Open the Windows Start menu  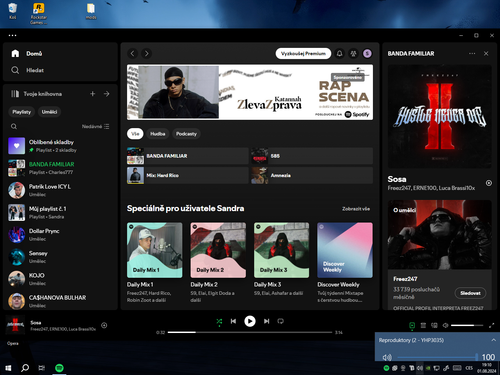point(8,368)
